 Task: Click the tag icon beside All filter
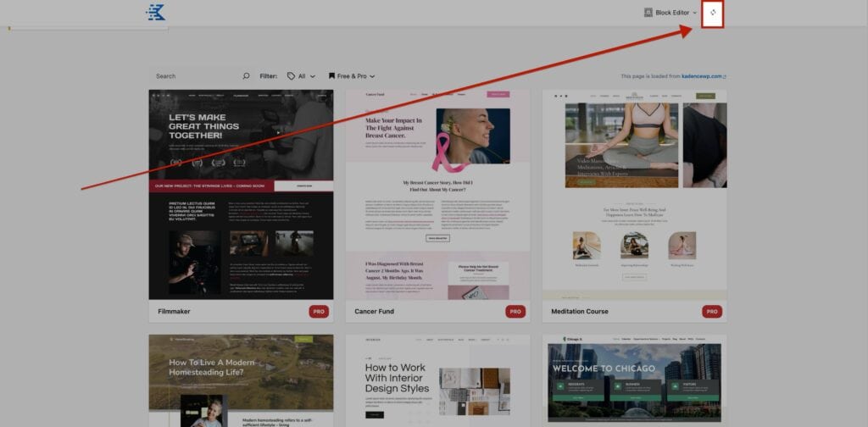click(292, 76)
